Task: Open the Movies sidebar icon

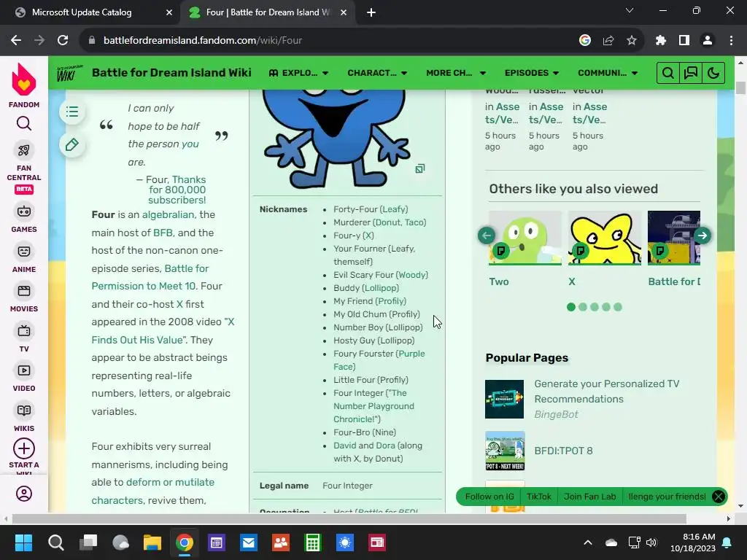Action: (x=24, y=291)
